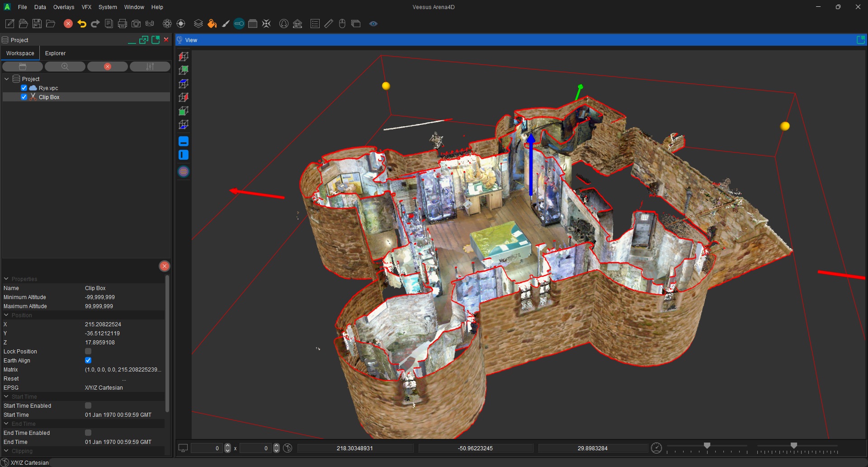This screenshot has width=868, height=467.
Task: Collapse the Project tree node
Action: click(x=6, y=78)
